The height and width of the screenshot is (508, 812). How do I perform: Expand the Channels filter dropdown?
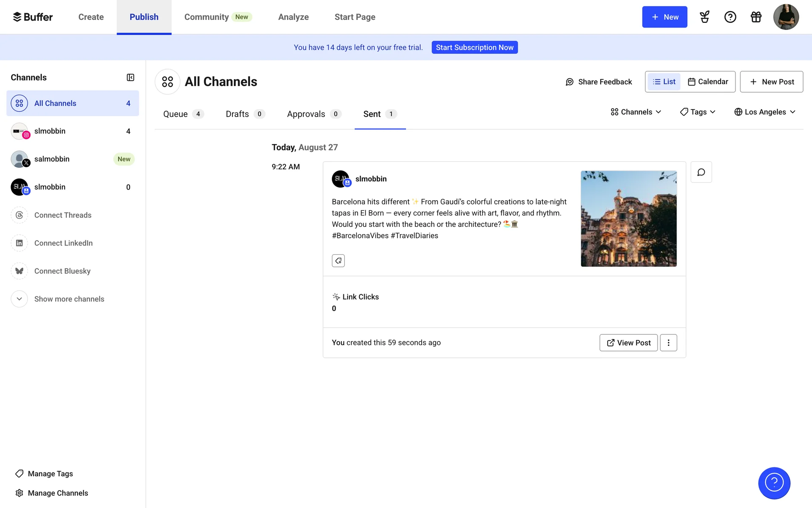pos(636,112)
